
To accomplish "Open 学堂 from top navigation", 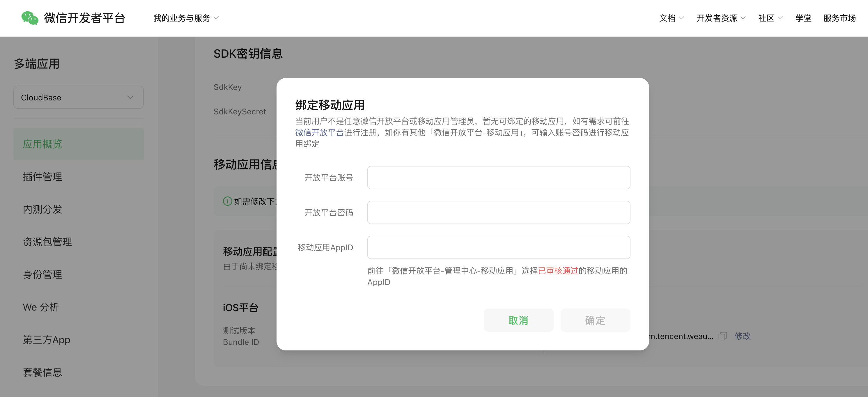I will coord(803,18).
